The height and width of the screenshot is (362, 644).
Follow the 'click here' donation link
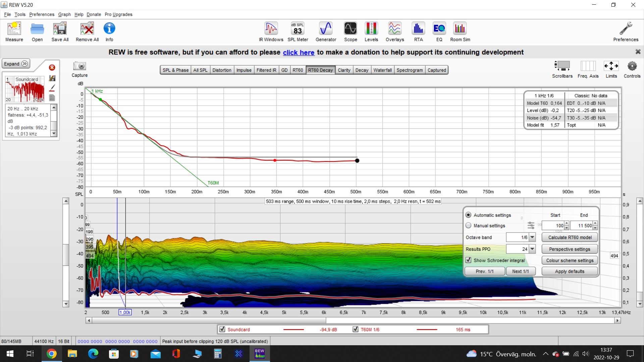pyautogui.click(x=299, y=52)
